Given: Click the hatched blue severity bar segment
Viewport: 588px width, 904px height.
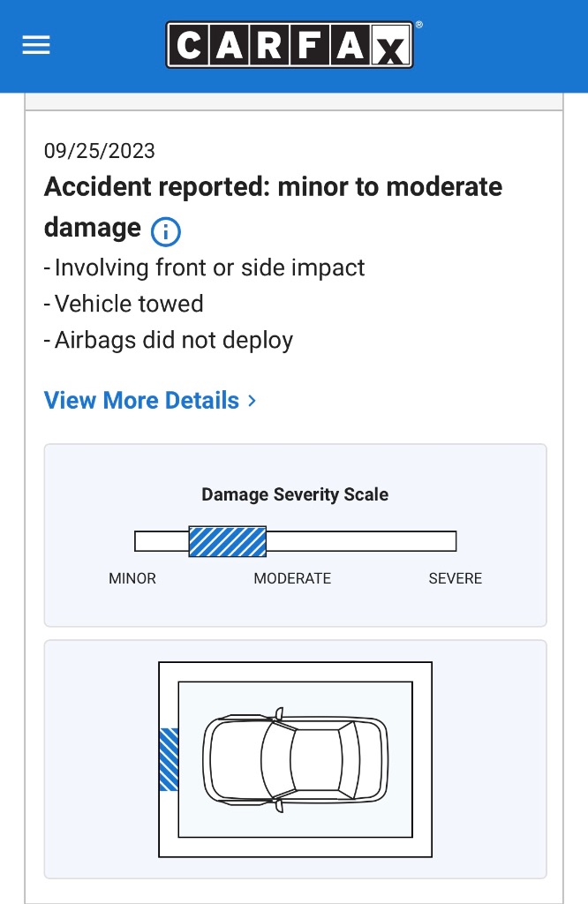Looking at the screenshot, I should (x=227, y=541).
